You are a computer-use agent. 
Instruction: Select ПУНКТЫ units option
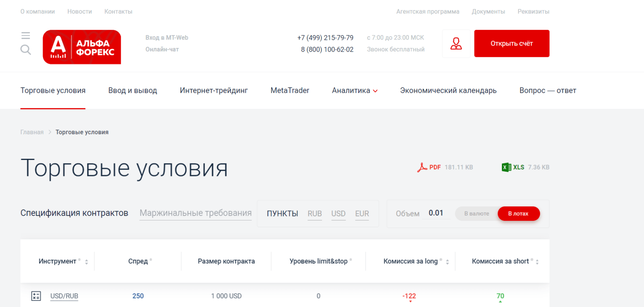point(283,214)
